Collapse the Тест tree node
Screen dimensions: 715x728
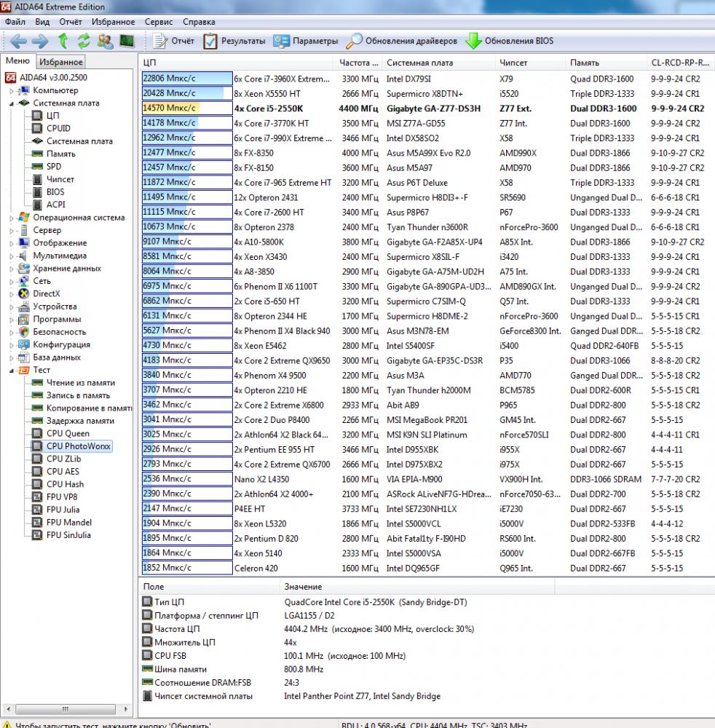[12, 371]
